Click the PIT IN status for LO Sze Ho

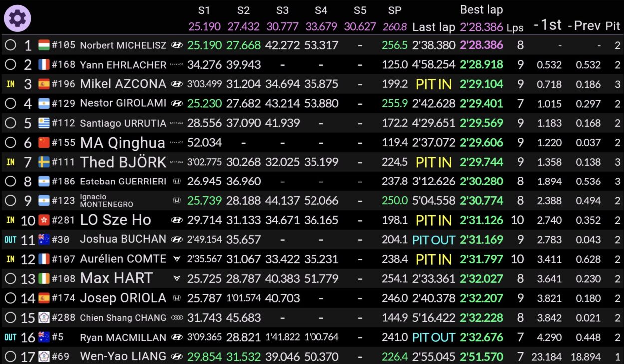click(x=433, y=220)
